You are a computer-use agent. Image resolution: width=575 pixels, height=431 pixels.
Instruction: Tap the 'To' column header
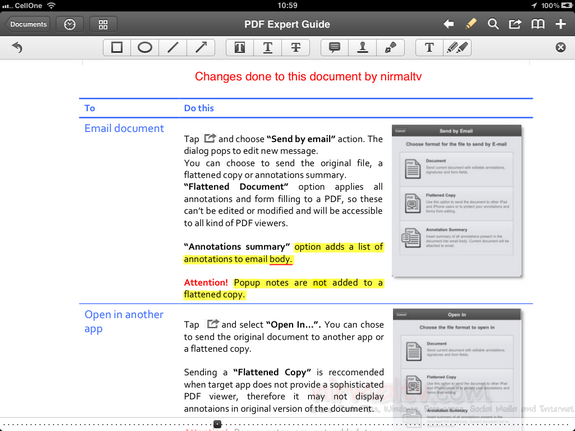point(89,108)
